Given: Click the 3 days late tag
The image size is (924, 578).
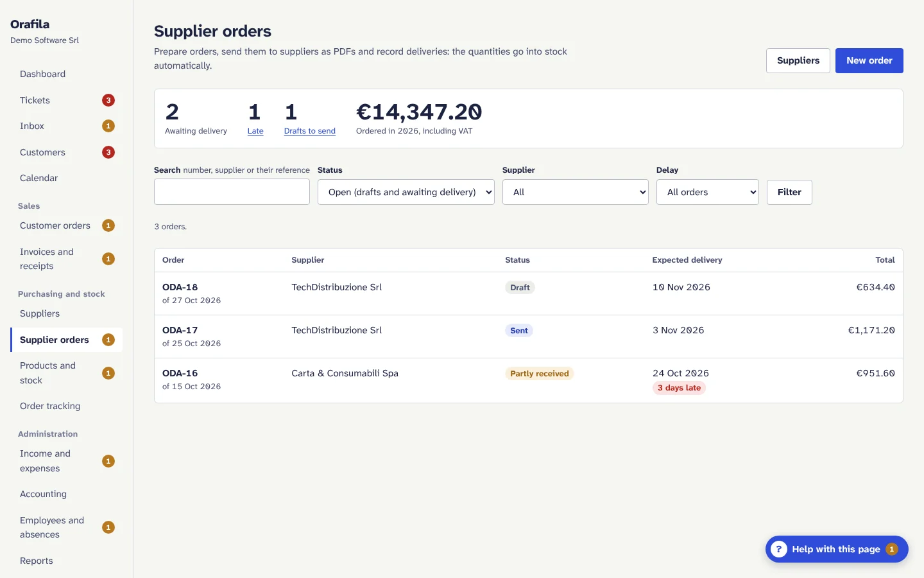Looking at the screenshot, I should (x=679, y=388).
